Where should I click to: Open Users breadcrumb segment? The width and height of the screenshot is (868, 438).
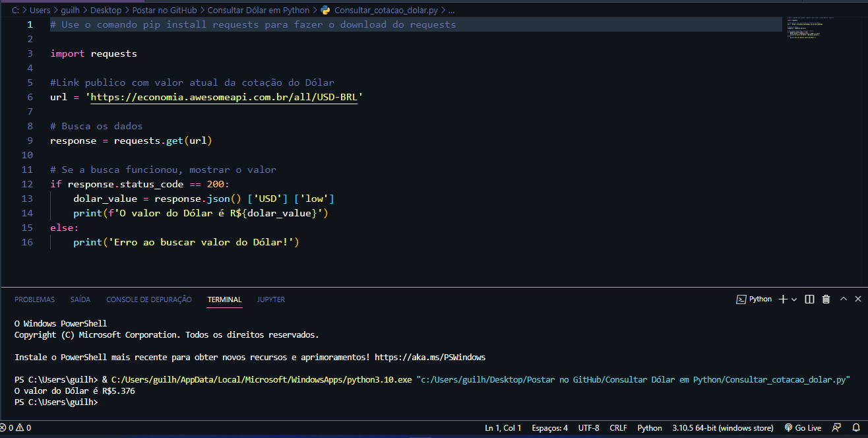click(x=40, y=10)
